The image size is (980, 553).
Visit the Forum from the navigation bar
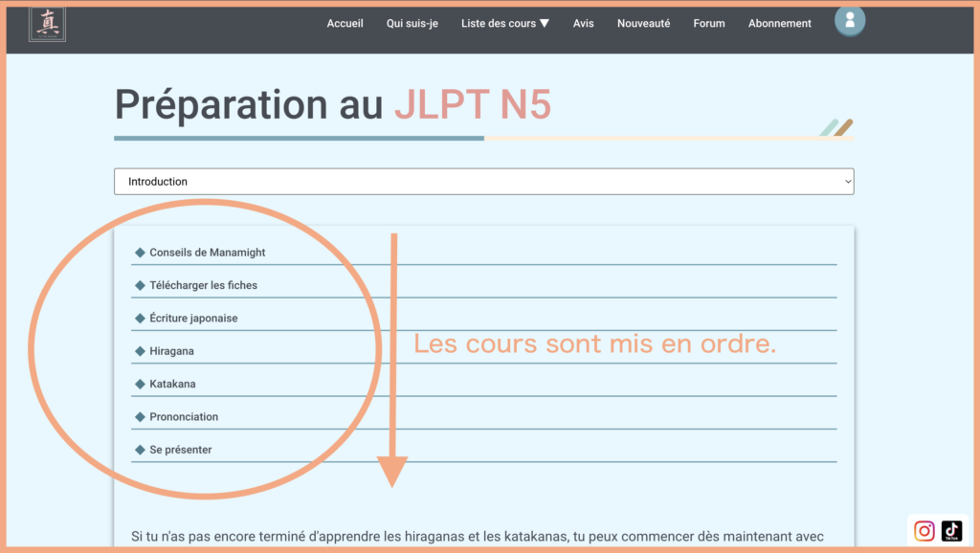pos(709,24)
